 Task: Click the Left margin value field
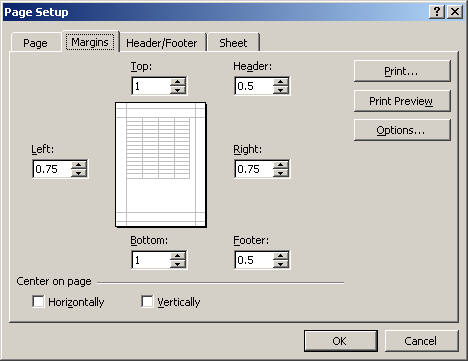point(52,169)
